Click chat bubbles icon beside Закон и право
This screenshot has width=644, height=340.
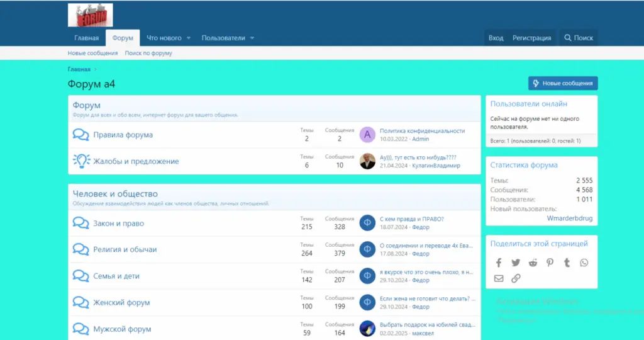pyautogui.click(x=81, y=223)
